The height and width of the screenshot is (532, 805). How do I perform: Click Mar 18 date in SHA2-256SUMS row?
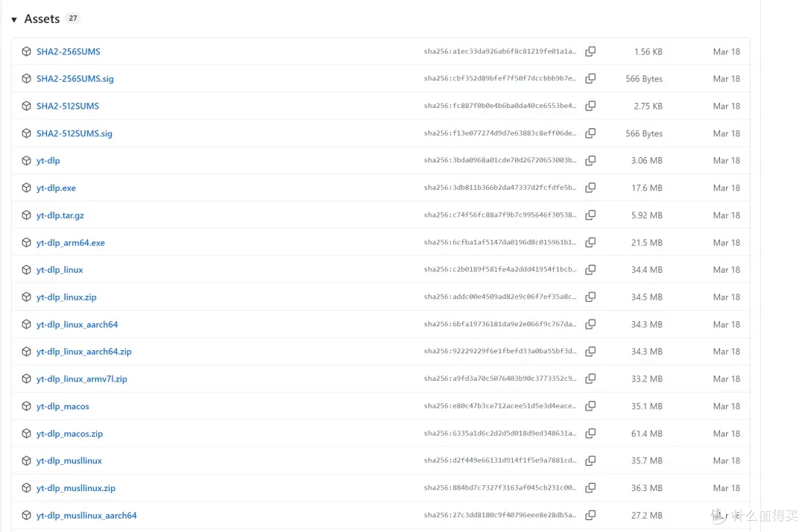tap(727, 52)
